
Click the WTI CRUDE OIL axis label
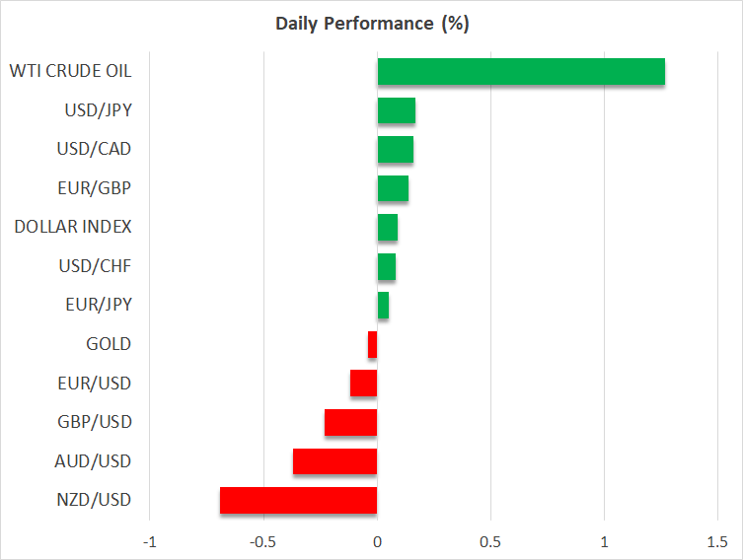click(x=70, y=71)
